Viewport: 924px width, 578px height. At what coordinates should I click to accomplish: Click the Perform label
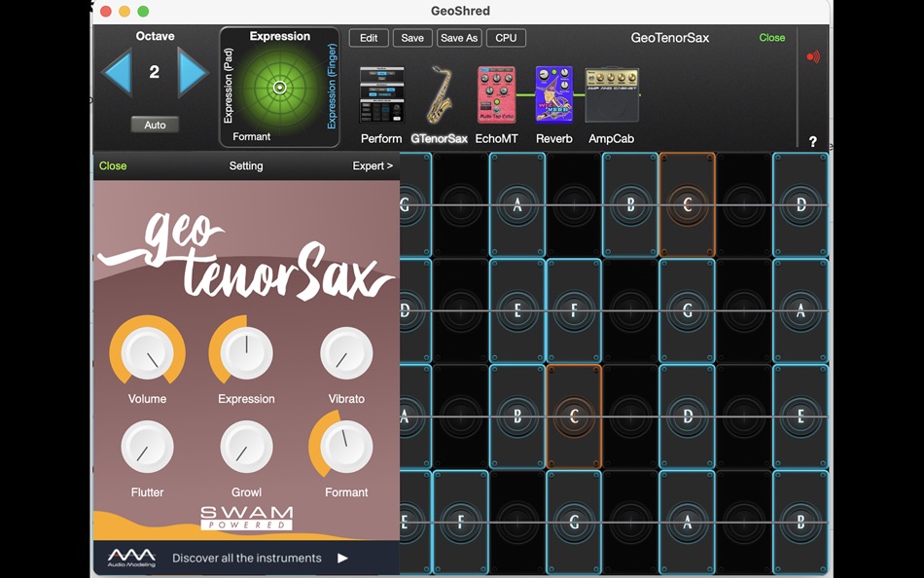tap(381, 138)
